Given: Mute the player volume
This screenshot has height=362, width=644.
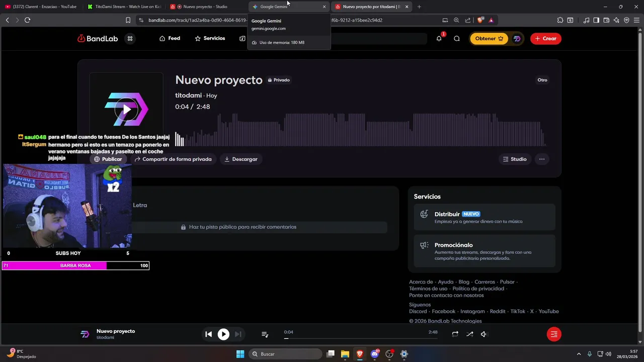Looking at the screenshot, I should click(484, 334).
